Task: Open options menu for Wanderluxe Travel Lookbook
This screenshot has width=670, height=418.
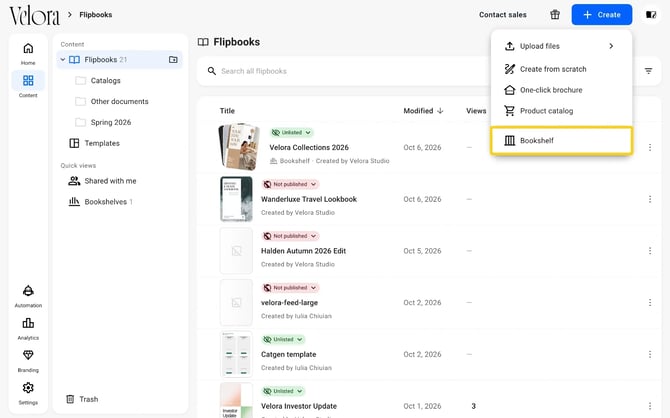Action: click(649, 199)
